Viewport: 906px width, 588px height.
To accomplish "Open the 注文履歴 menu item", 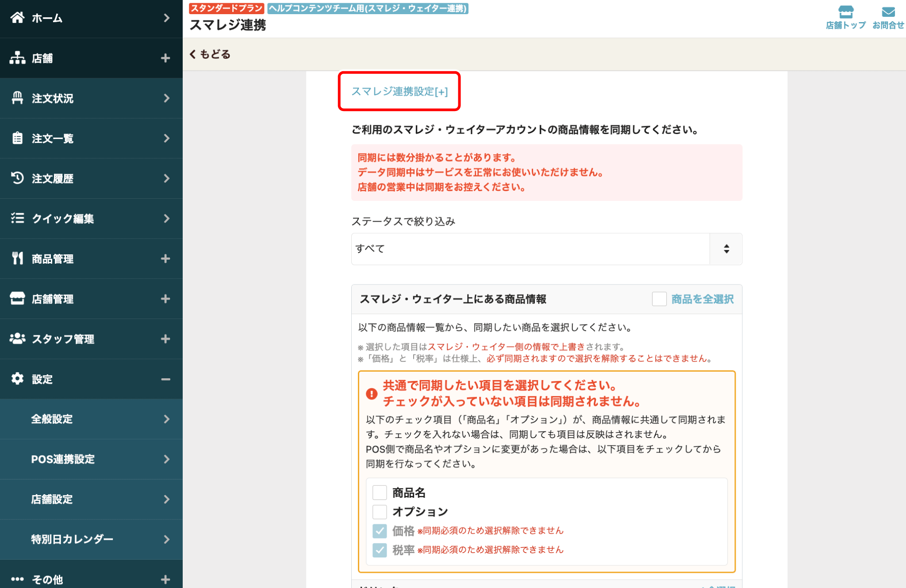I will point(91,178).
